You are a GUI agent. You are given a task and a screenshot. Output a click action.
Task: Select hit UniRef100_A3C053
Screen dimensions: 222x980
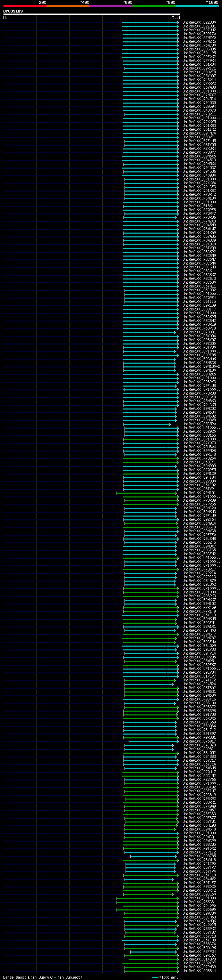pos(199,917)
